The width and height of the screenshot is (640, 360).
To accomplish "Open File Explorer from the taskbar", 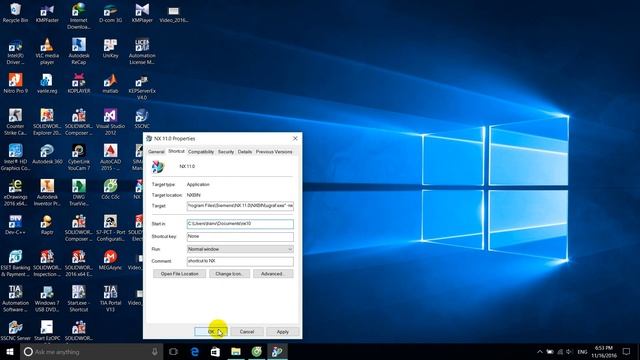I will [236, 351].
